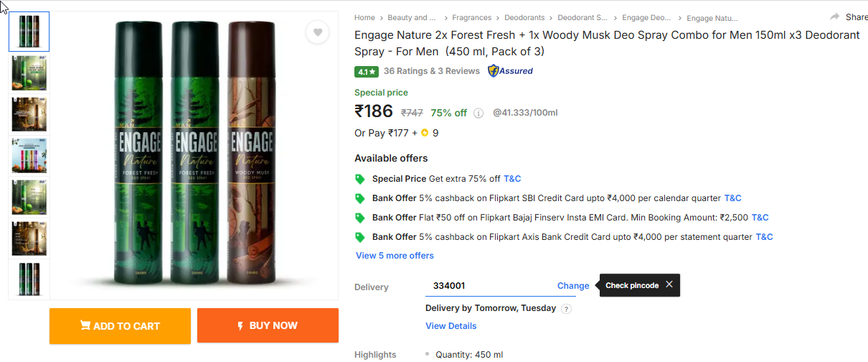Select the first product thumbnail
This screenshot has height=362, width=868.
(x=29, y=32)
